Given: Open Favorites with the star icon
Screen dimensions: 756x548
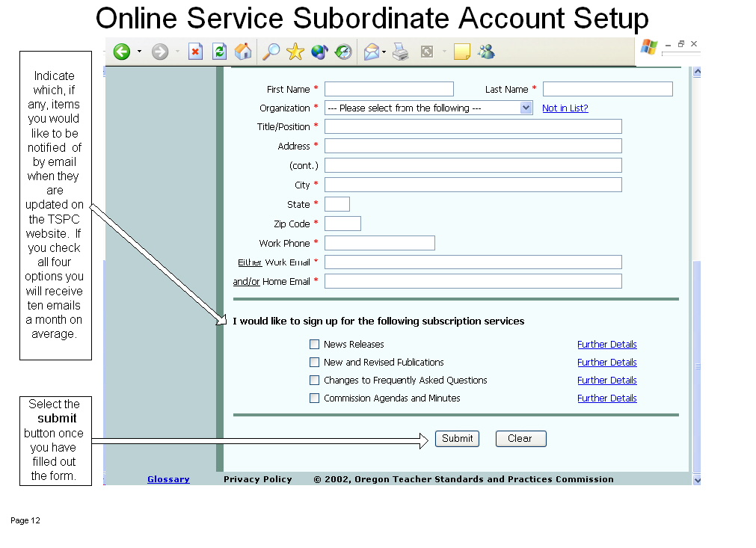Looking at the screenshot, I should (295, 52).
